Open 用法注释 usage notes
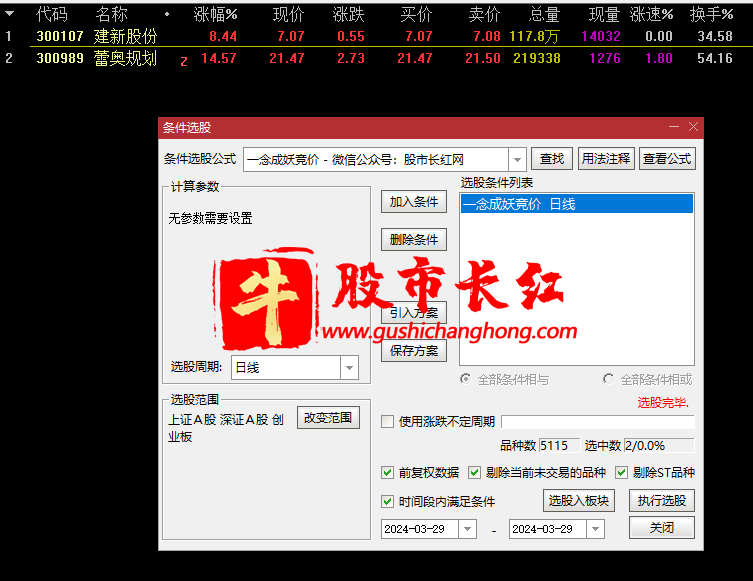The image size is (753, 581). point(606,159)
